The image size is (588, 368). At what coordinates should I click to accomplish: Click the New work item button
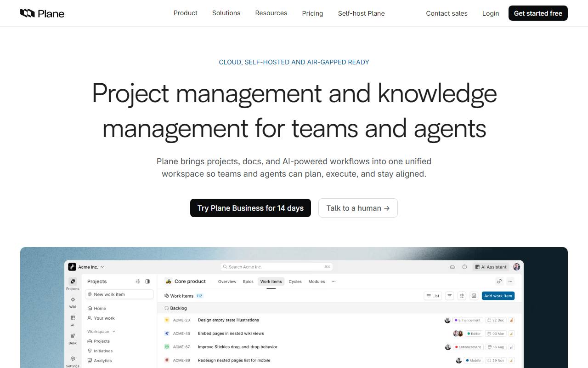[x=119, y=294]
